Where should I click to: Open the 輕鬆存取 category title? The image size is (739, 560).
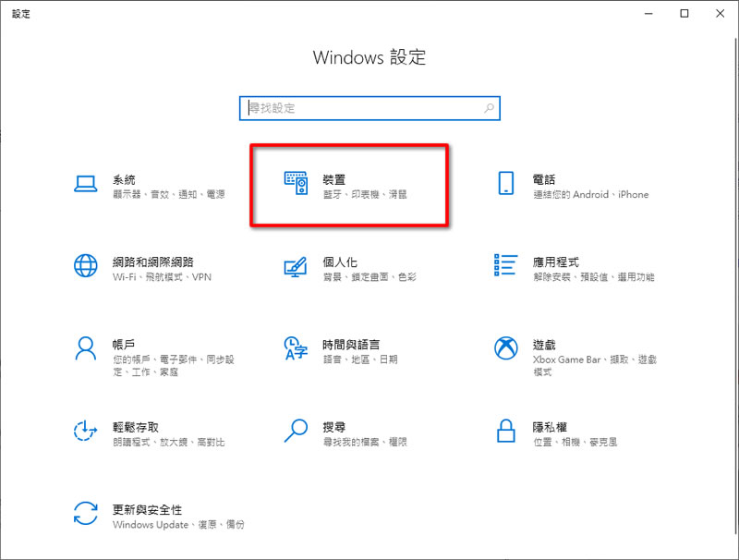click(x=136, y=427)
